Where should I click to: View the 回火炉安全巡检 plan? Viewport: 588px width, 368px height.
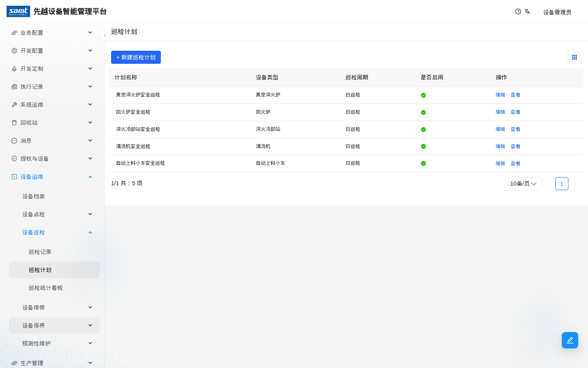515,112
